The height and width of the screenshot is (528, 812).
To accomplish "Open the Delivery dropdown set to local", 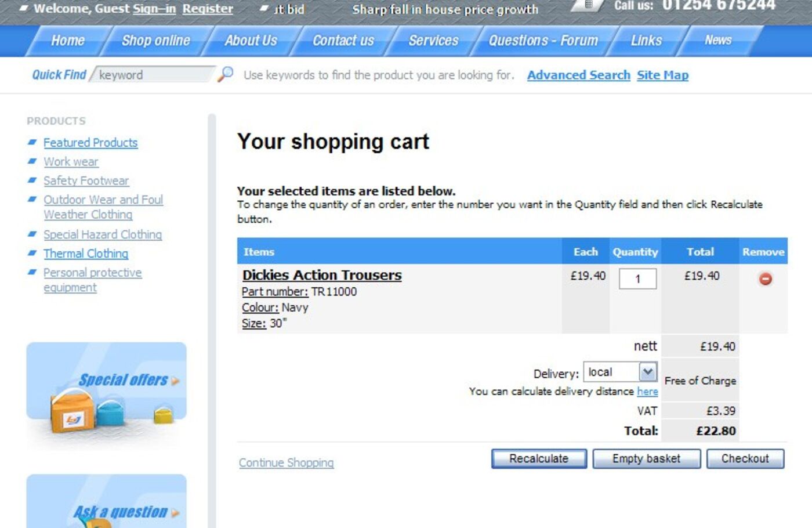I will coord(647,372).
